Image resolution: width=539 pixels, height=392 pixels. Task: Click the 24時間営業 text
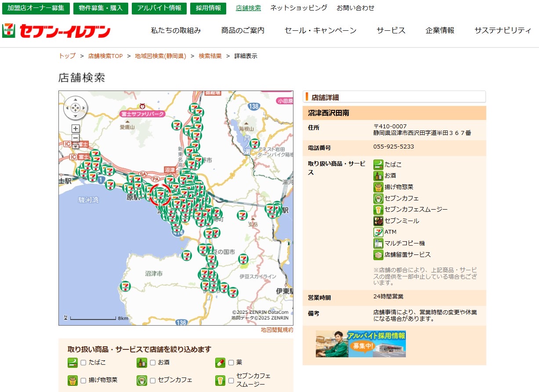point(388,297)
